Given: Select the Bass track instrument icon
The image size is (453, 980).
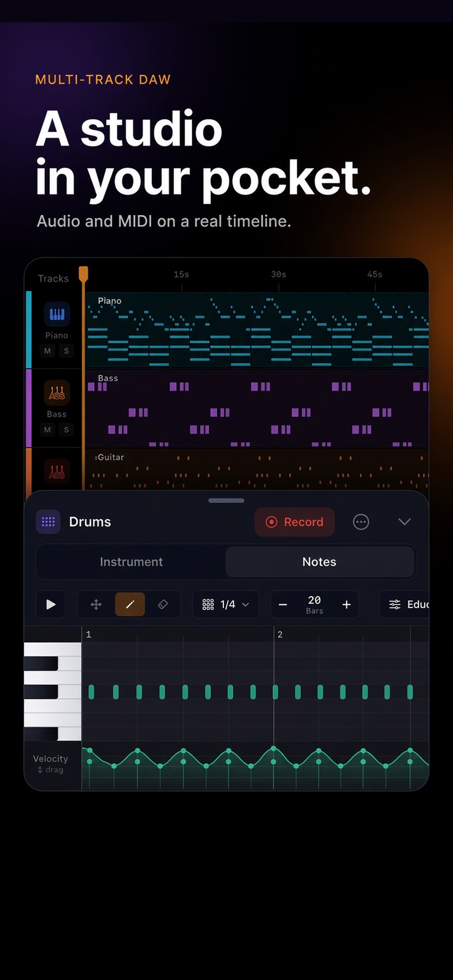Looking at the screenshot, I should pyautogui.click(x=57, y=393).
